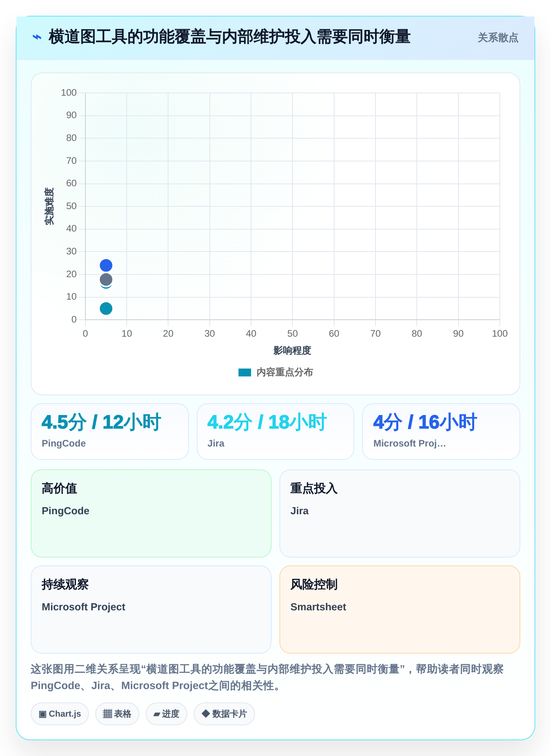This screenshot has width=551, height=756.
Task: Click the description paragraph starting 这张图用二维关系
Action: click(x=267, y=677)
